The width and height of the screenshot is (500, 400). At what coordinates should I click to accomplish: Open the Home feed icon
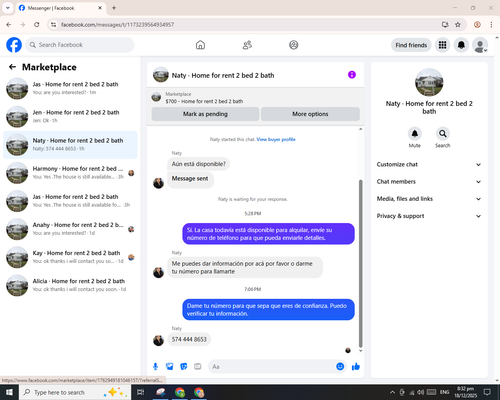(200, 45)
